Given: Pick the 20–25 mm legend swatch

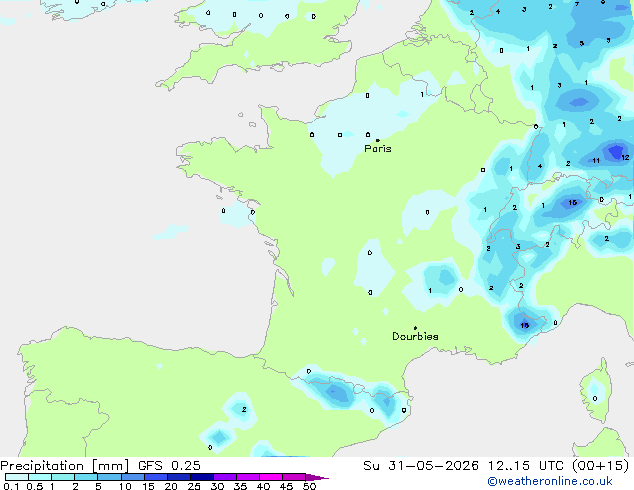Looking at the screenshot, I should (178, 477).
